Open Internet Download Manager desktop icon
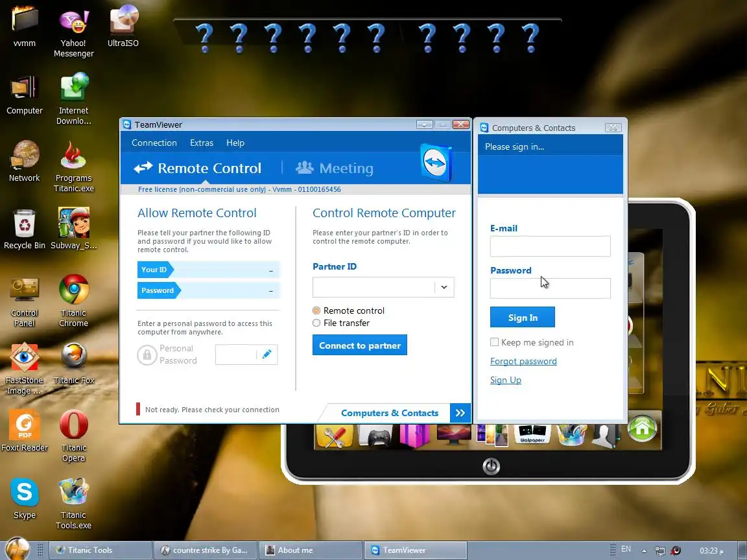This screenshot has height=560, width=747. pyautogui.click(x=73, y=99)
